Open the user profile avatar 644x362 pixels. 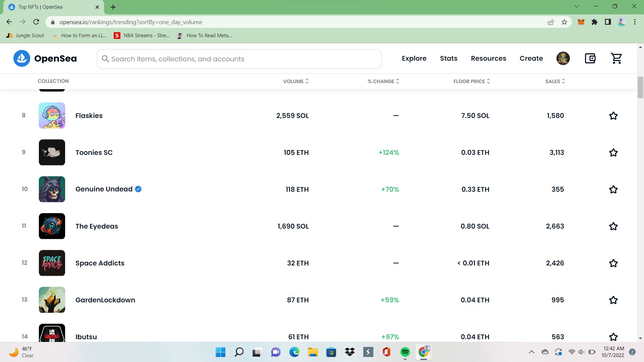click(563, 58)
